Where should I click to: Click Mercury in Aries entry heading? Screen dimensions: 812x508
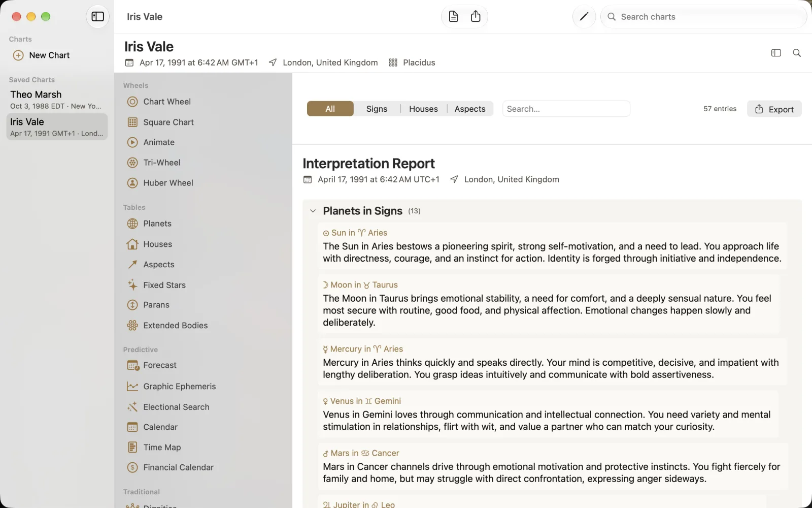click(x=363, y=349)
